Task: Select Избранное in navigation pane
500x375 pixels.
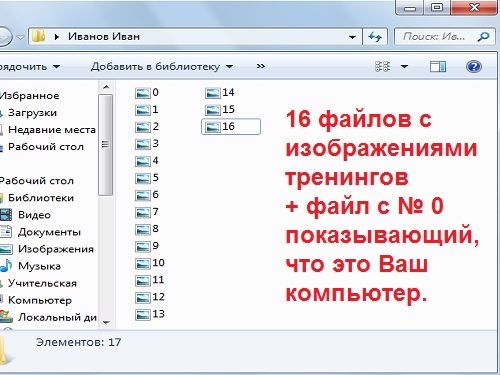Action: 29,96
